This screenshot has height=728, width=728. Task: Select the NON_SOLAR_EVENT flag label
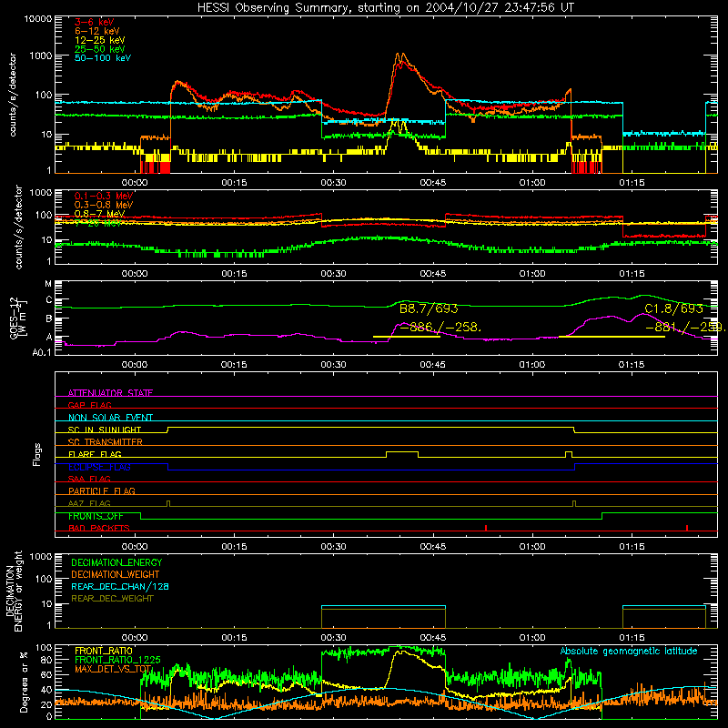(110, 418)
